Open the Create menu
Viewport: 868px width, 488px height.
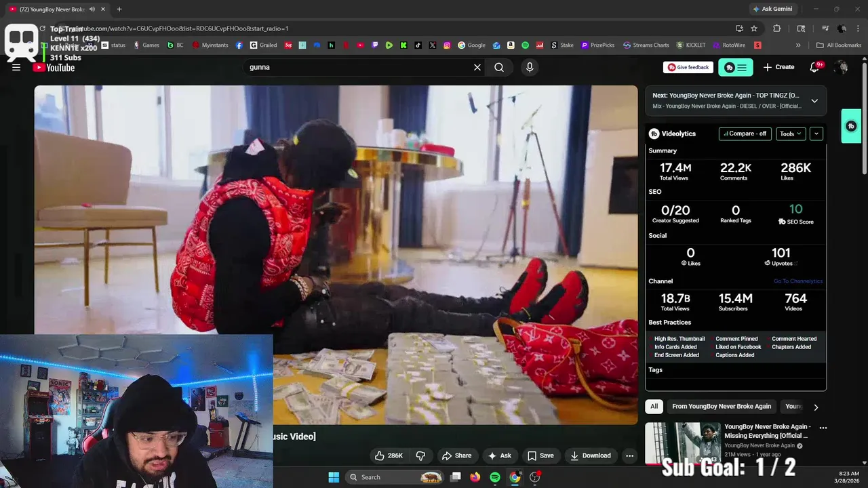(x=778, y=67)
